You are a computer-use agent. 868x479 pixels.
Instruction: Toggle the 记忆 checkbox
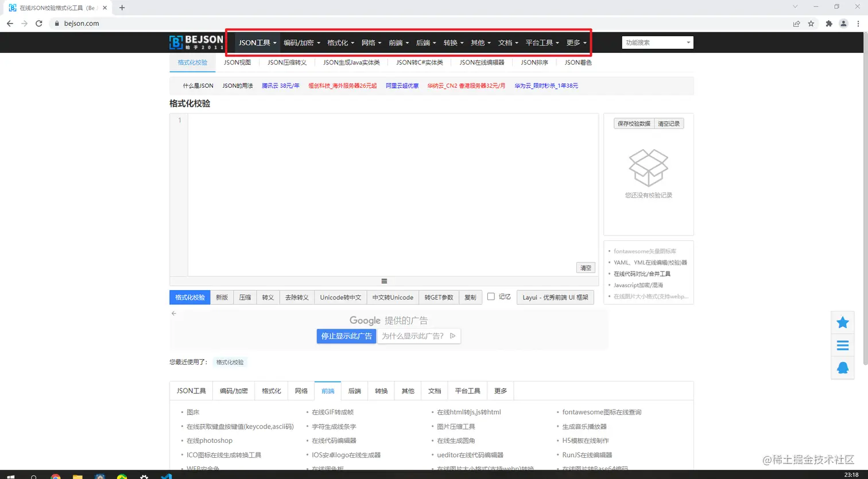pyautogui.click(x=491, y=297)
